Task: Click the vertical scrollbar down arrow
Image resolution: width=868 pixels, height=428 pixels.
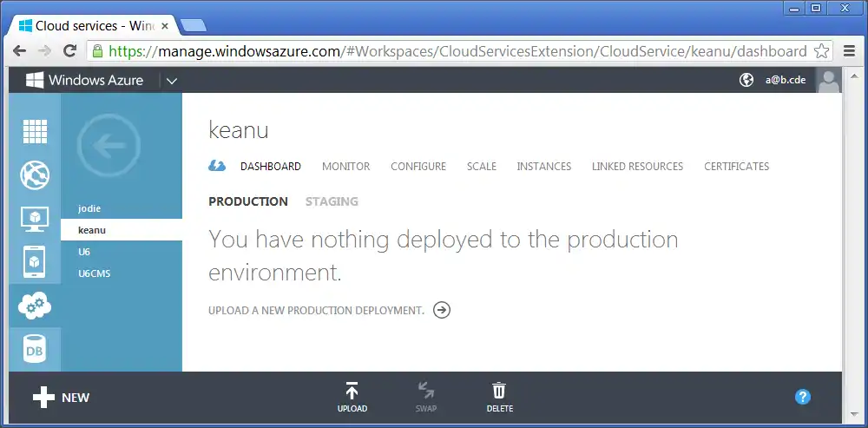Action: tap(854, 414)
